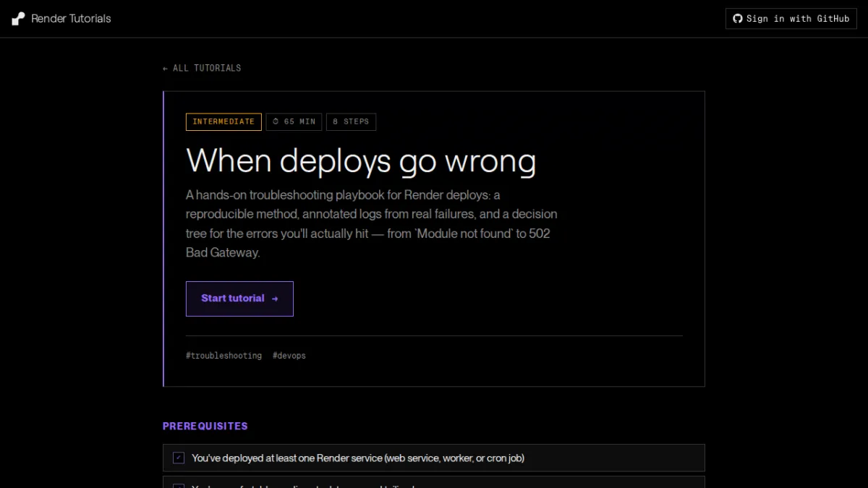Click the Render logo icon

tap(18, 19)
